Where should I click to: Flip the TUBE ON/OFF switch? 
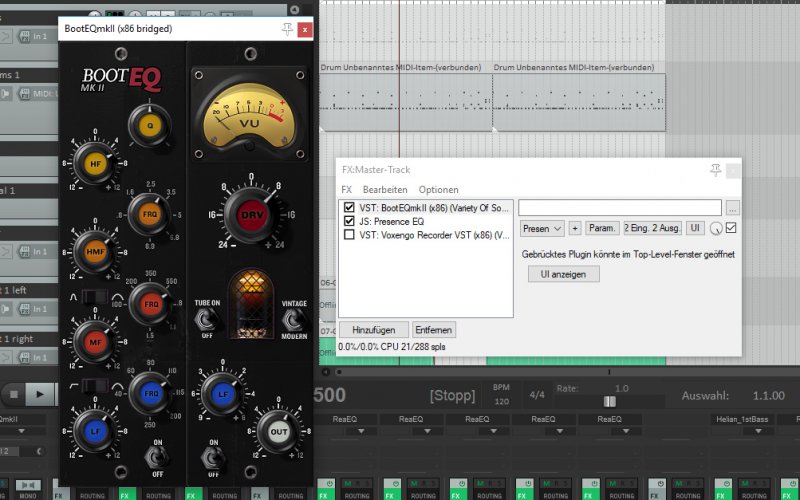pyautogui.click(x=206, y=319)
